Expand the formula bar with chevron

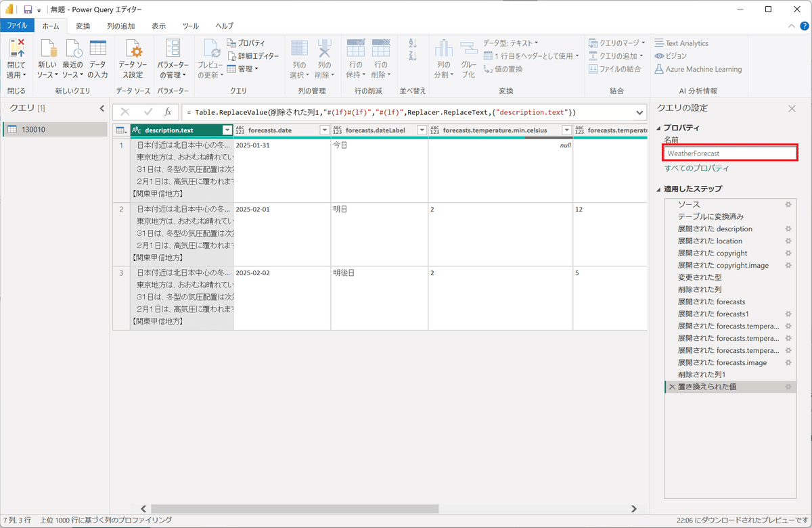point(639,112)
